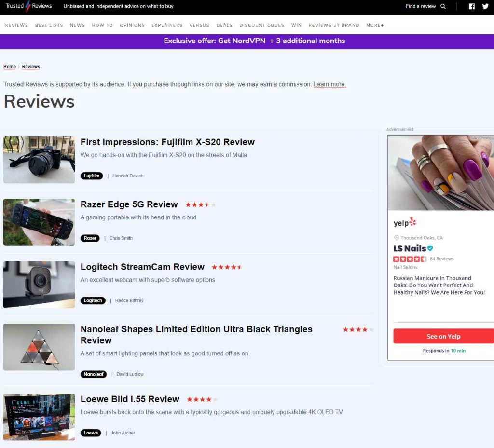
Task: Go to the Home breadcrumb
Action: tap(10, 67)
